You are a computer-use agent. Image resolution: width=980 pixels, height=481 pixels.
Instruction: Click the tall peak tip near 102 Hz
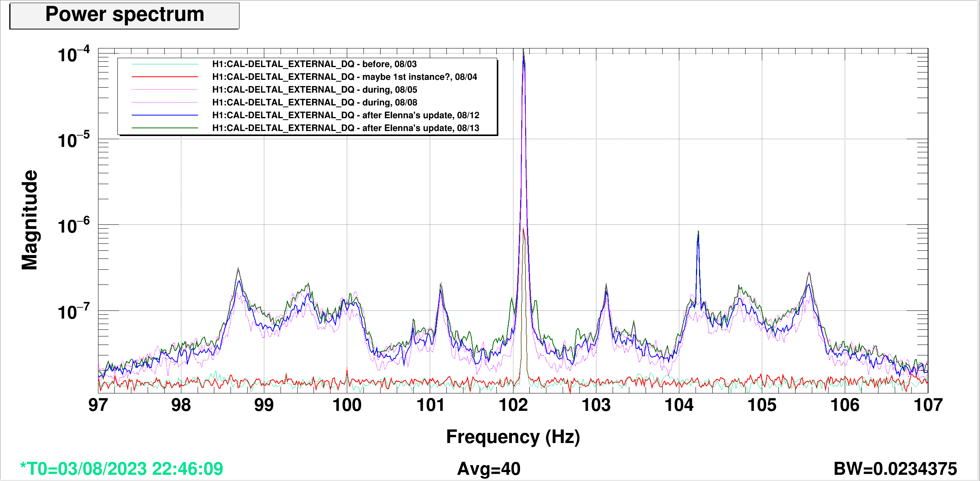[x=524, y=50]
